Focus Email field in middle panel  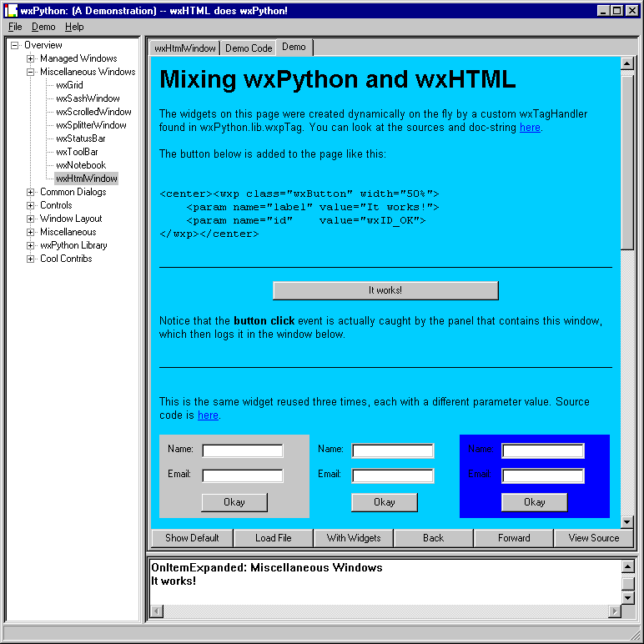[393, 475]
